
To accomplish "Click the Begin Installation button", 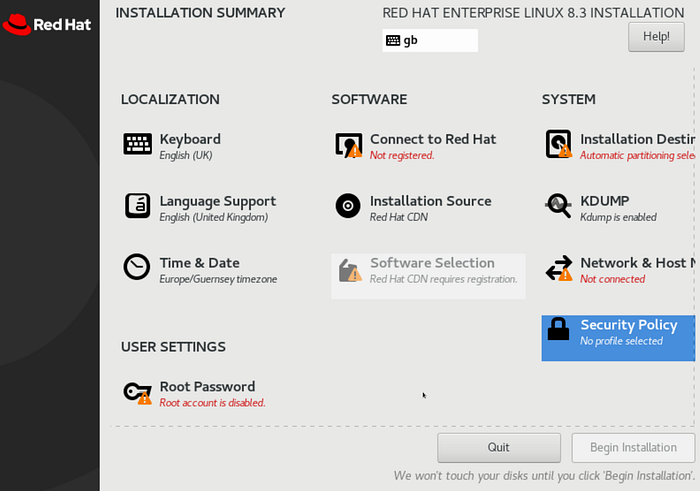I will (633, 448).
